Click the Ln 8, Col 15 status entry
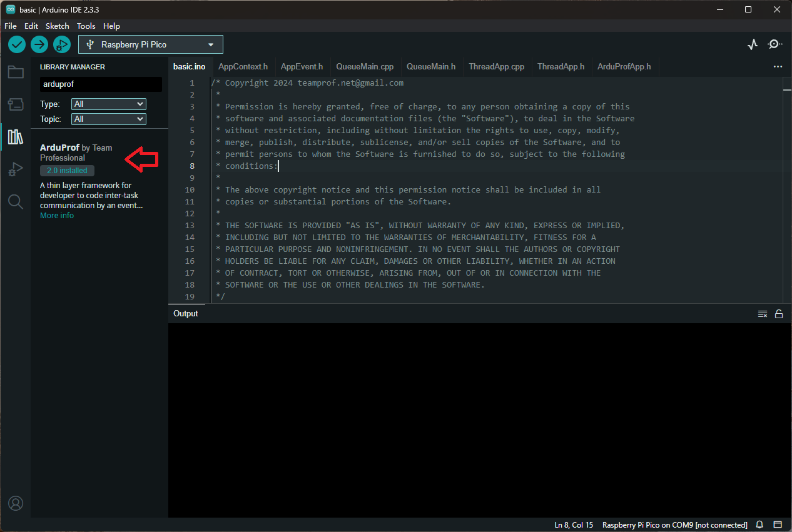Viewport: 792px width, 532px height. (x=574, y=525)
